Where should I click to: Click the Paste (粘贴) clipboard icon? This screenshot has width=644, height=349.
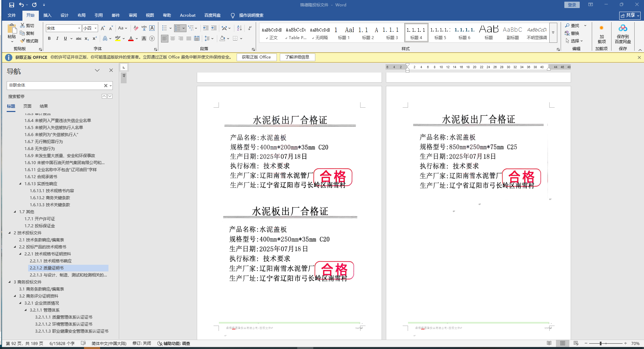pos(12,29)
